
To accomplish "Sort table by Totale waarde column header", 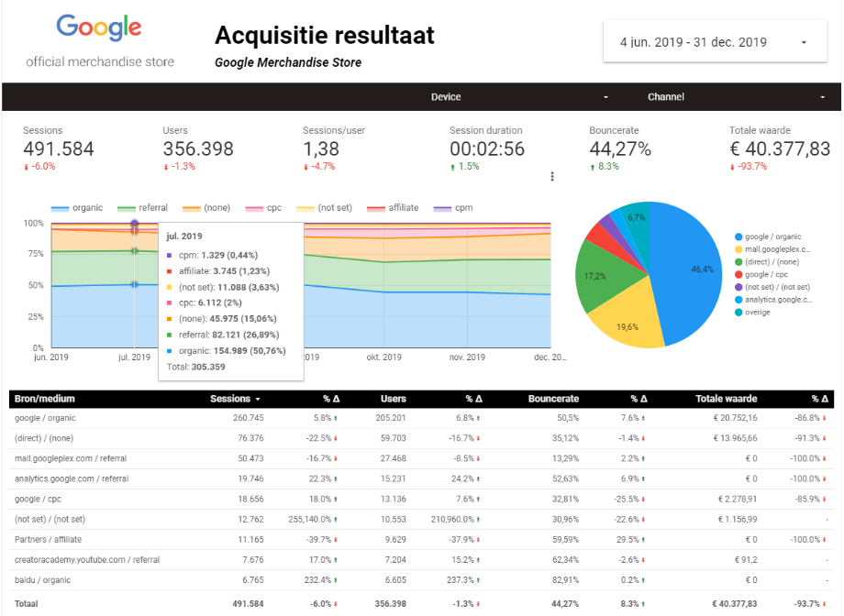I will coord(727,399).
